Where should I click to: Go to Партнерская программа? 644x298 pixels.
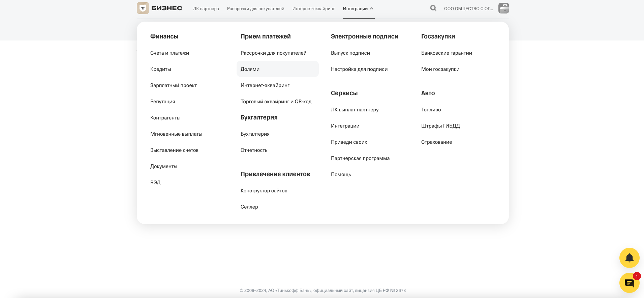pos(360,158)
